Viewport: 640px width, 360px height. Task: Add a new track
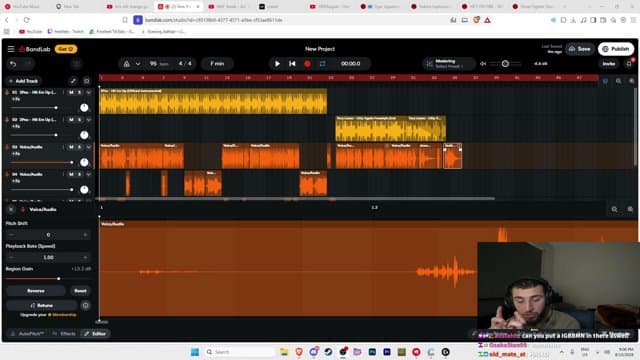(23, 81)
